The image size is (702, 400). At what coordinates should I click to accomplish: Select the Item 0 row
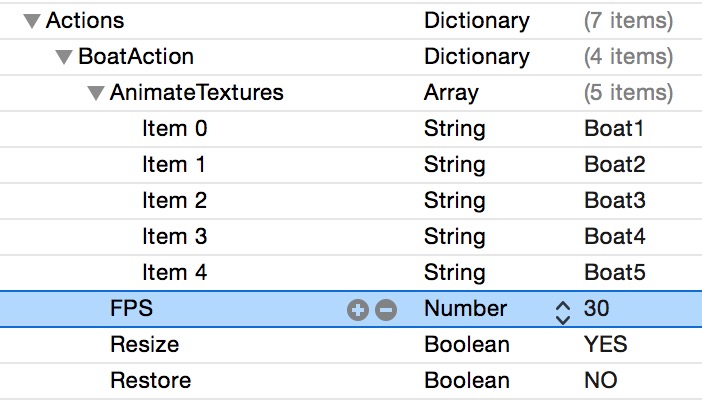pos(174,129)
